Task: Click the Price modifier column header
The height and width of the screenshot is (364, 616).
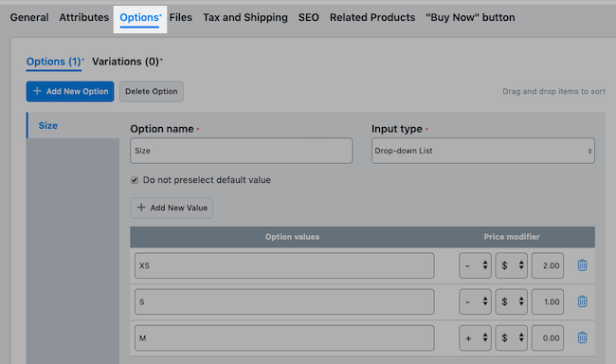Action: tap(512, 237)
